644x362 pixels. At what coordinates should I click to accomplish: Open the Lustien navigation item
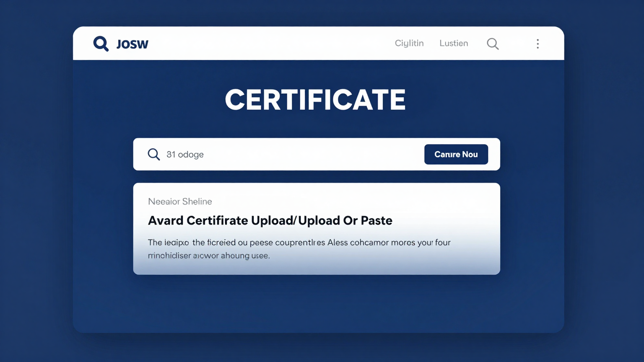point(453,43)
